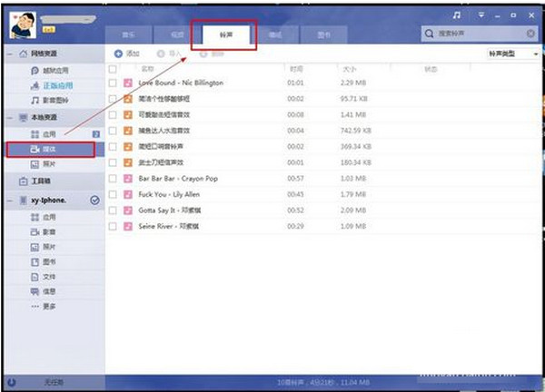Tick the checkbox for Love Bound - Nic Billington
545x392 pixels.
(x=113, y=83)
